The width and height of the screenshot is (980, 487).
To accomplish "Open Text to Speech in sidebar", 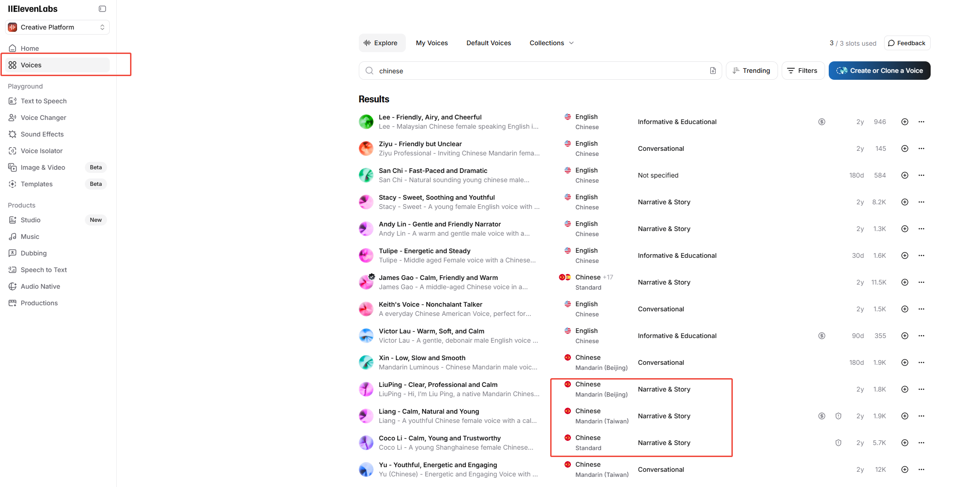I will (43, 101).
